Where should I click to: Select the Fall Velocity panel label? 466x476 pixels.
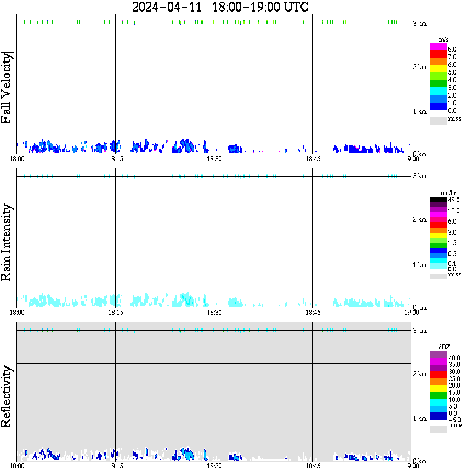[x=6, y=88]
